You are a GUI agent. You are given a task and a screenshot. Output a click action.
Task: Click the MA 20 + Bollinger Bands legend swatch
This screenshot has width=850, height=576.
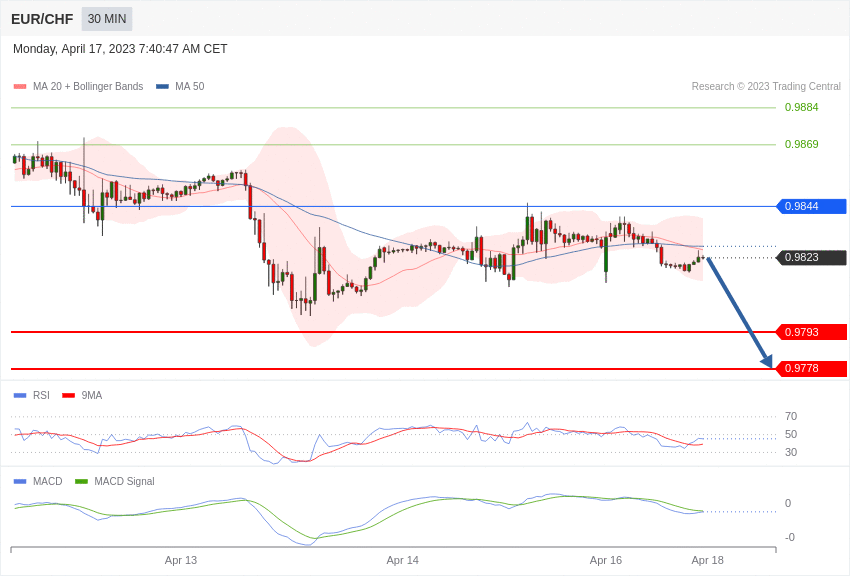[x=20, y=87]
